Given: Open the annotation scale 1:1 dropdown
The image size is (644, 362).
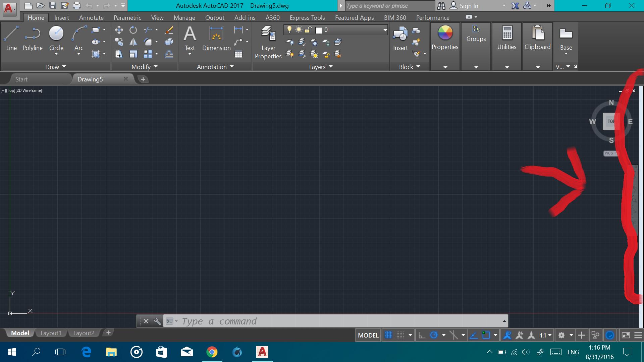Looking at the screenshot, I should [x=545, y=335].
